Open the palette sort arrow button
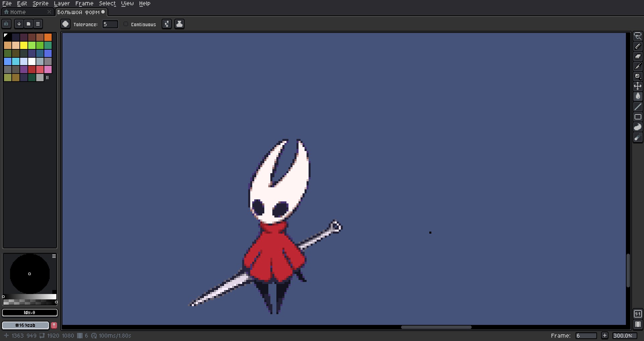Screen dimensions: 644x341 (x=19, y=24)
